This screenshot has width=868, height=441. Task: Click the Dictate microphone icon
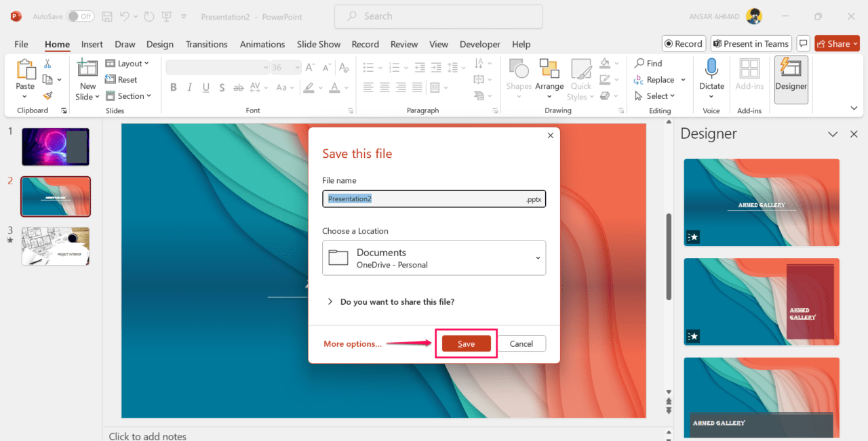[711, 69]
